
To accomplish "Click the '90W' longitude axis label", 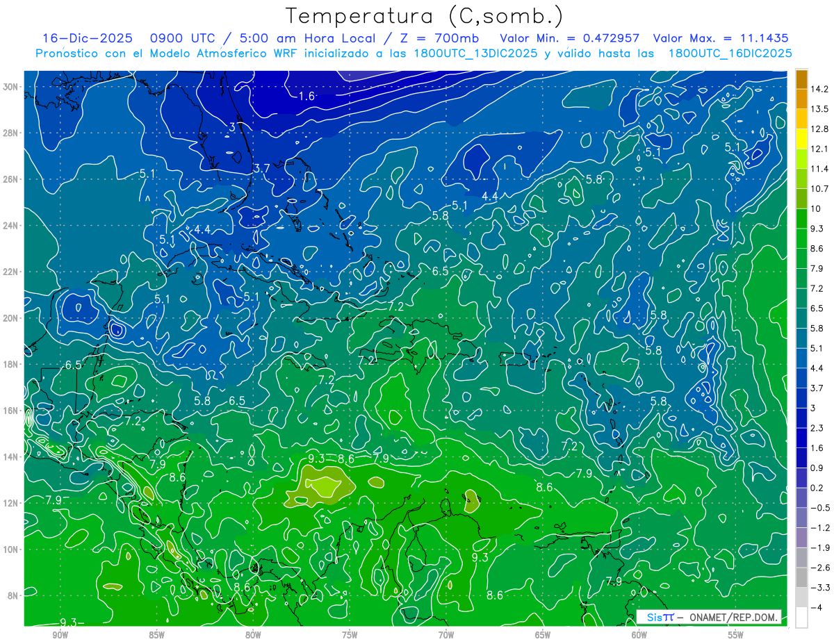I will coord(60,635).
